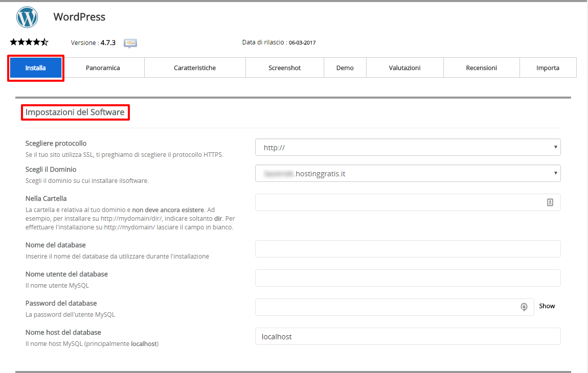This screenshot has height=373, width=588.
Task: Switch to the Panoramica tab
Action: 103,68
